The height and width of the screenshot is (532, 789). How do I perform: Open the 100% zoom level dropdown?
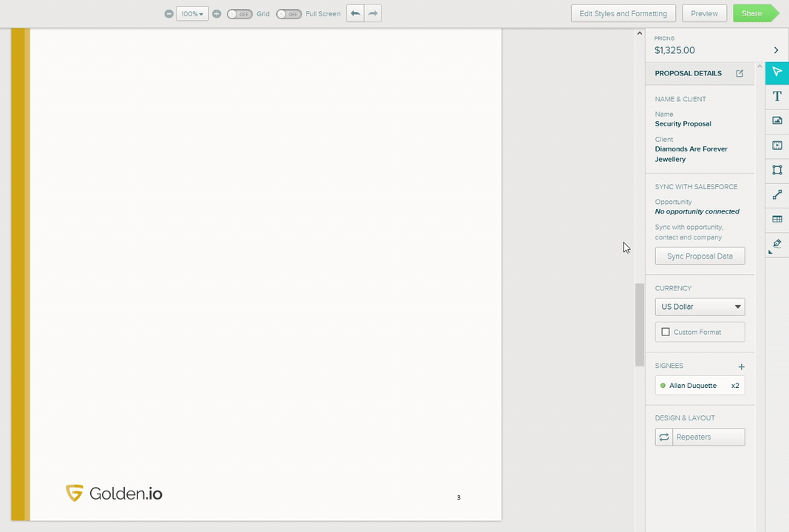[192, 13]
